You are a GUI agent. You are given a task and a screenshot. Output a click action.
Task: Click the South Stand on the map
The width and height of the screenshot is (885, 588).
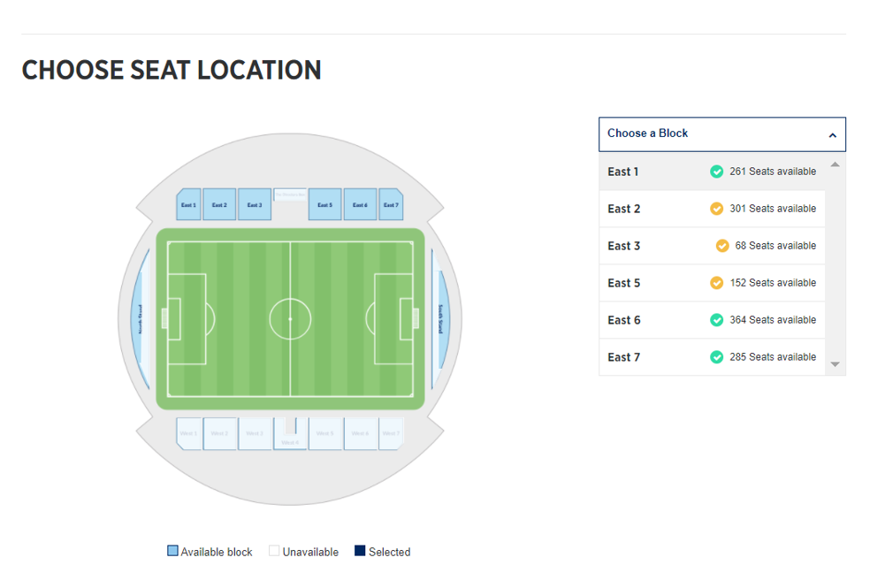[x=441, y=319]
